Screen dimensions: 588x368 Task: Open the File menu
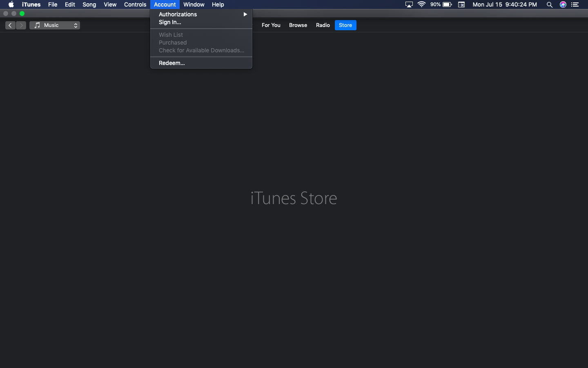[x=53, y=4]
